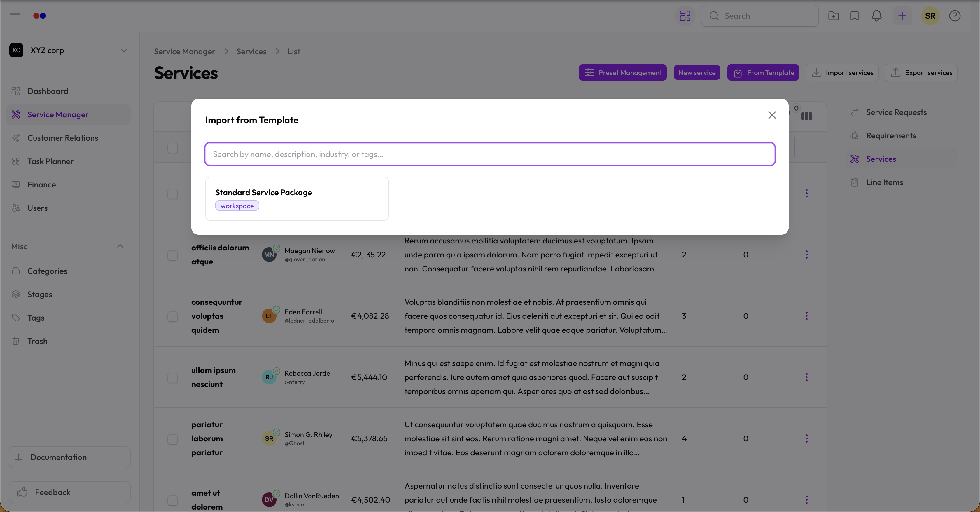Check the consequuntur voluptas quidem row checkbox
Viewport: 980px width, 512px height.
pyautogui.click(x=173, y=316)
